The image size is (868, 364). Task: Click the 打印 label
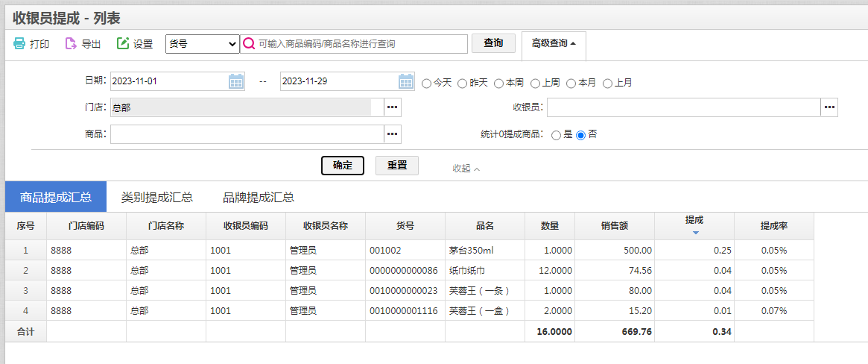(39, 44)
